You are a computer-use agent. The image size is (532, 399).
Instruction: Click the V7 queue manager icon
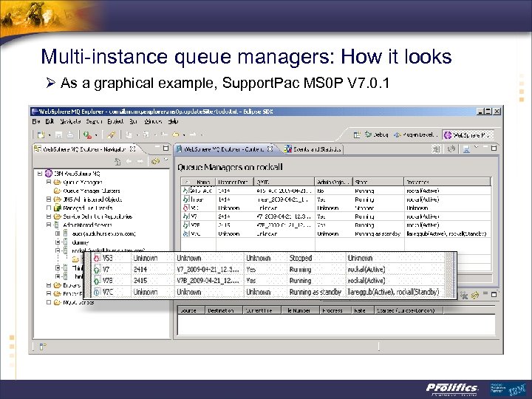97,270
